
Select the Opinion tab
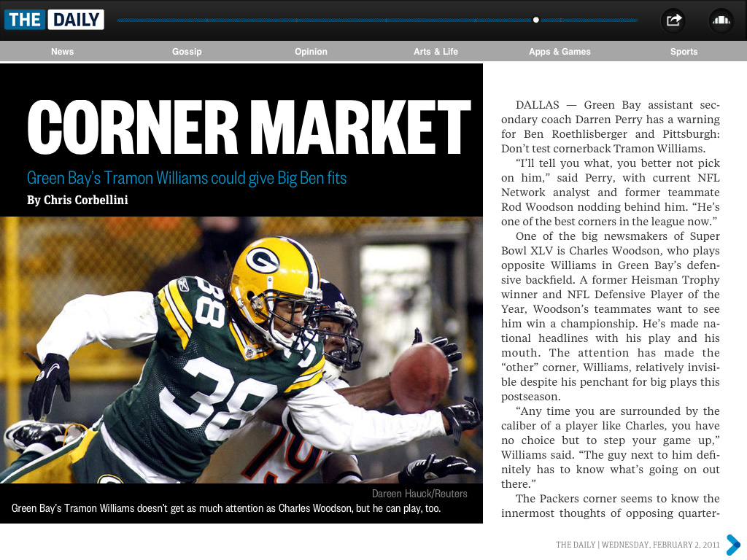coord(311,52)
